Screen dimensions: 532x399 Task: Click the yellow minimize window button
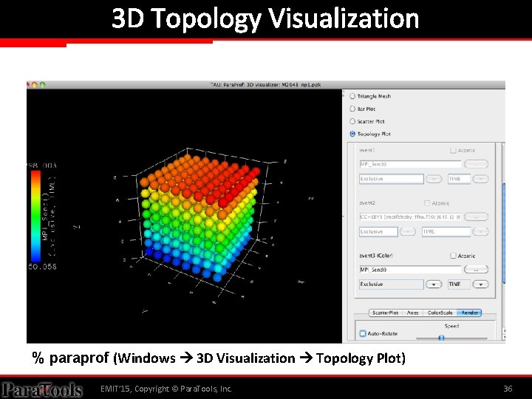tap(34, 85)
